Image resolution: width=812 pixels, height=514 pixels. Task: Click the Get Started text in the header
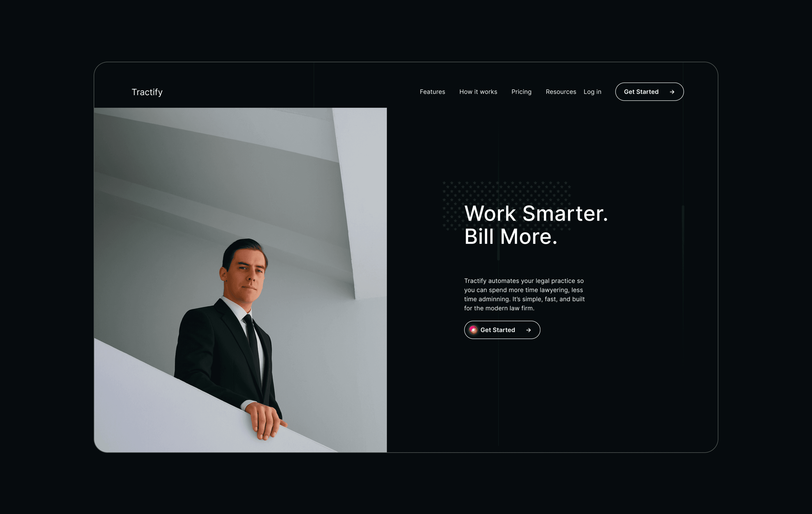click(x=641, y=92)
